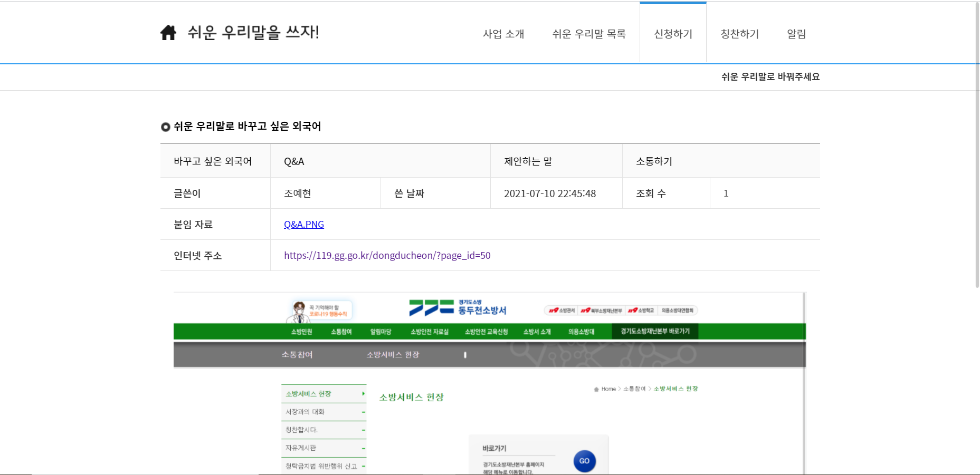The height and width of the screenshot is (475, 980).
Task: Click the 119 소방관서 badge
Action: coord(562,311)
